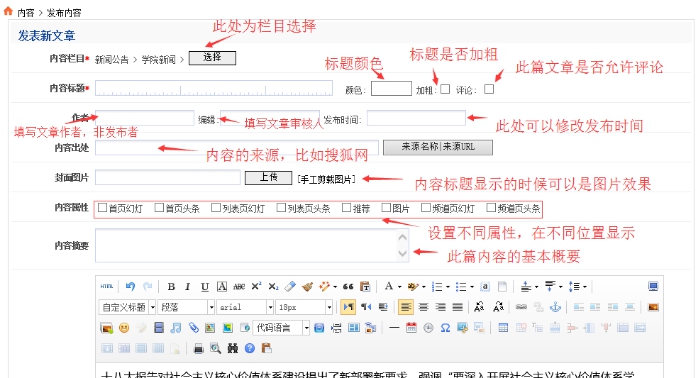The height and width of the screenshot is (378, 698).
Task: Open editor help question mark icon
Action: (250, 348)
